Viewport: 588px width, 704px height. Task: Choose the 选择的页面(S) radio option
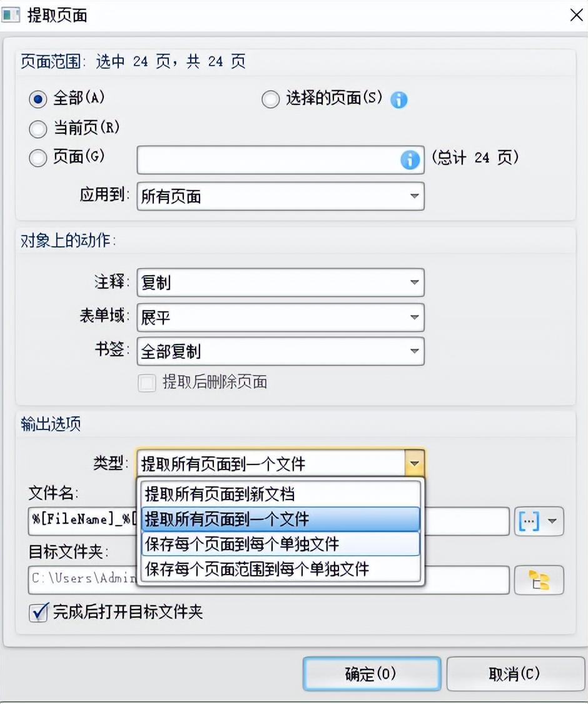coord(270,99)
